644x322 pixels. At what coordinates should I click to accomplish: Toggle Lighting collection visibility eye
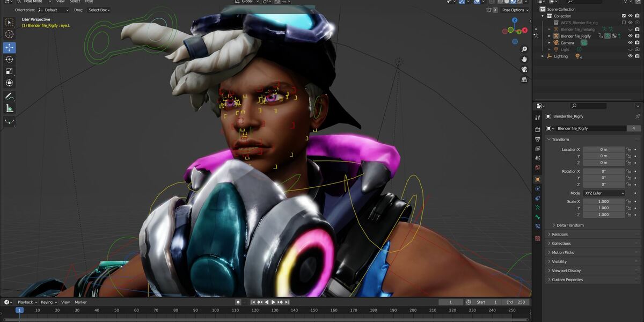pos(630,56)
